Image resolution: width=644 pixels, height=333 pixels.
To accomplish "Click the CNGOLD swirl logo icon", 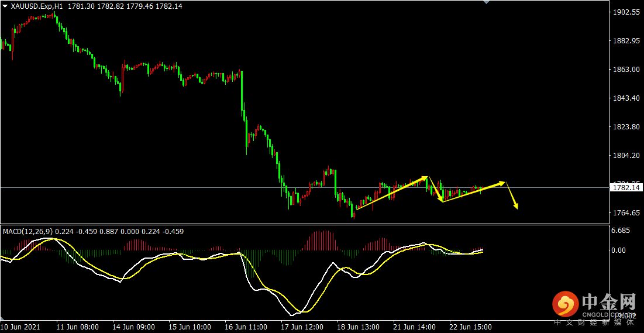I will pos(564,304).
